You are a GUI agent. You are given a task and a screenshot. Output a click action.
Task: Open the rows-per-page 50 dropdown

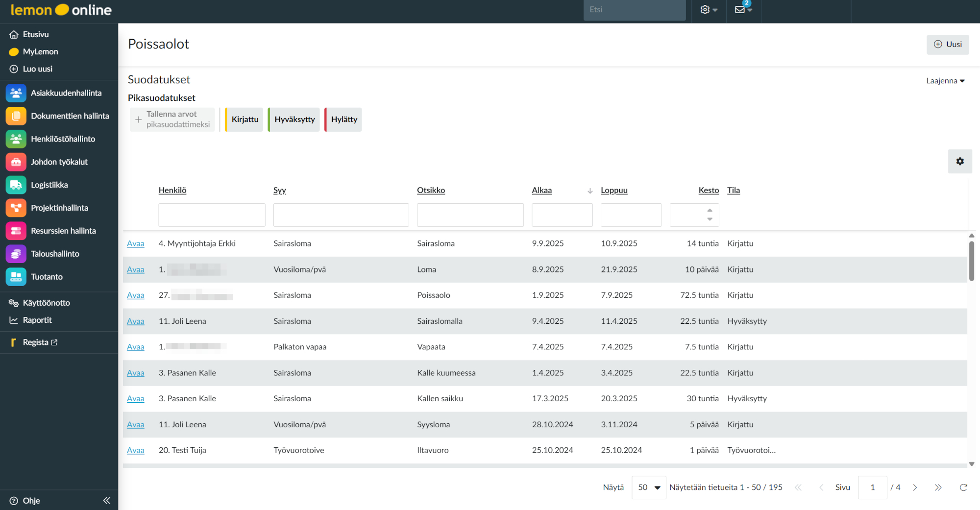[649, 487]
